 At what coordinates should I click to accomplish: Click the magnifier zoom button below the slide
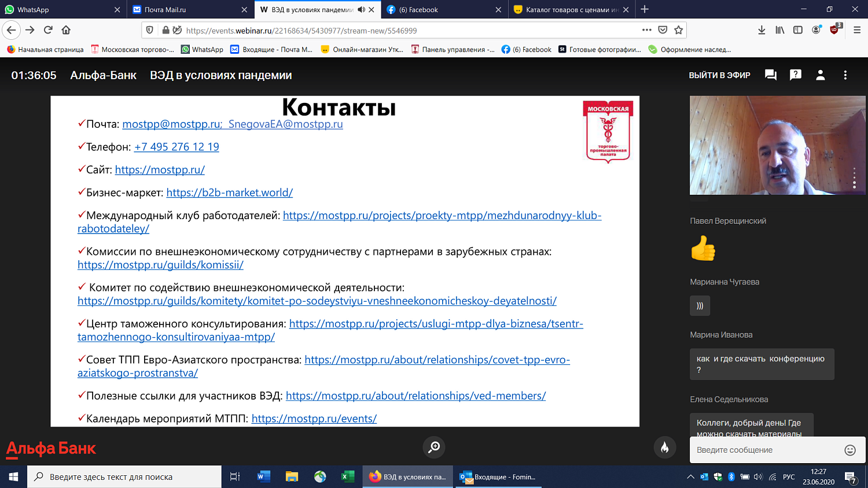(434, 447)
